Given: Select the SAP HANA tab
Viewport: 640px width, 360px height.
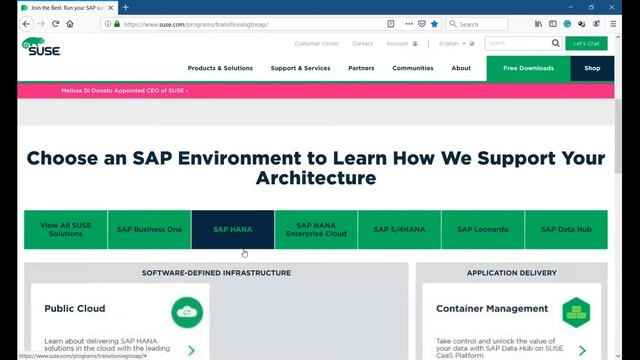Looking at the screenshot, I should [233, 229].
